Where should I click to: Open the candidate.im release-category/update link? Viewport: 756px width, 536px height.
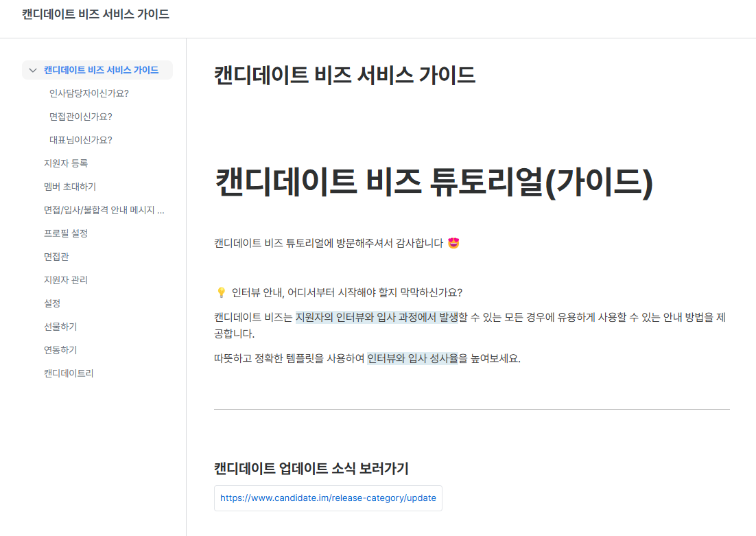click(x=328, y=498)
